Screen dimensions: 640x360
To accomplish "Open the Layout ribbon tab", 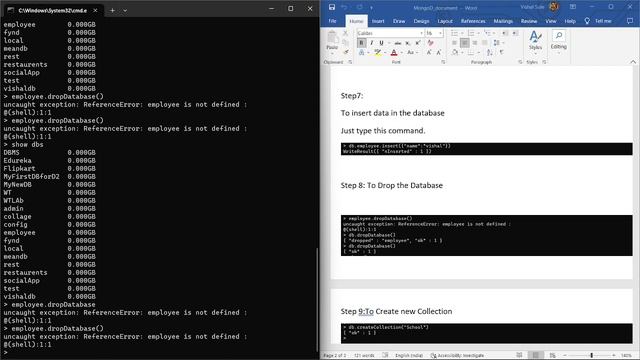I will tap(445, 21).
